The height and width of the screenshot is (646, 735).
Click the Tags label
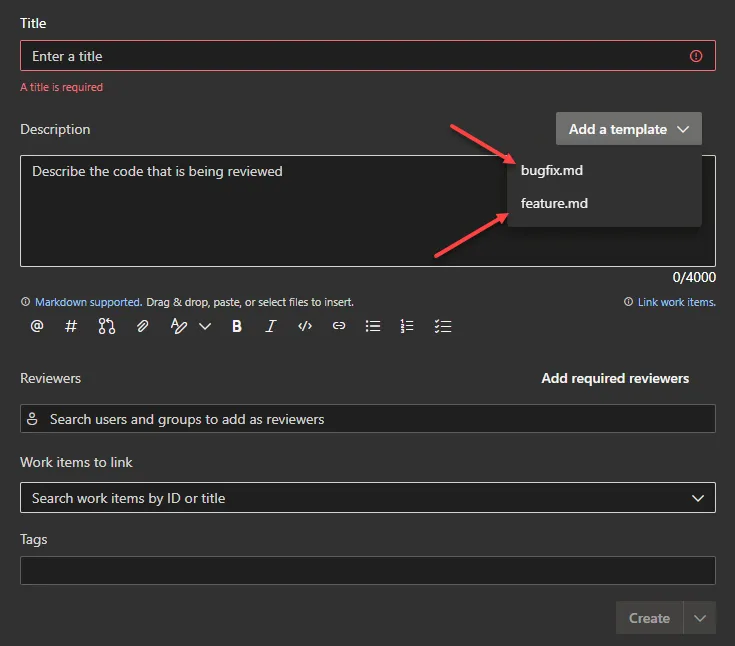34,540
